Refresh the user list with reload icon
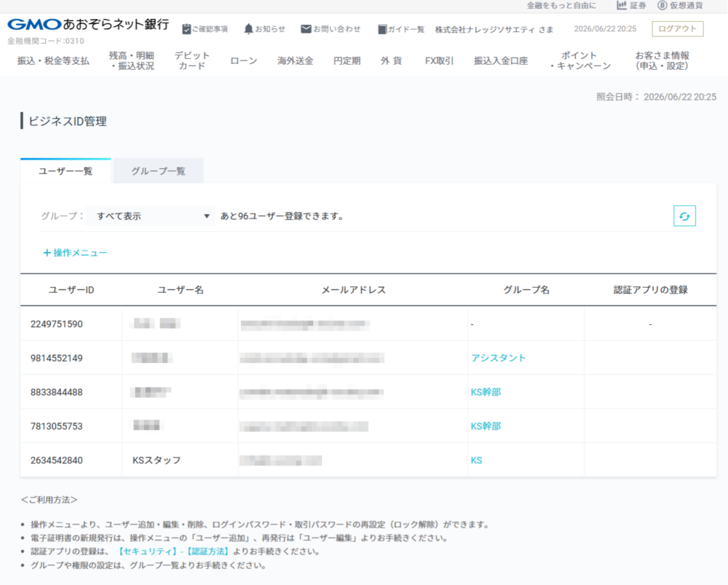The image size is (728, 585). pyautogui.click(x=684, y=216)
